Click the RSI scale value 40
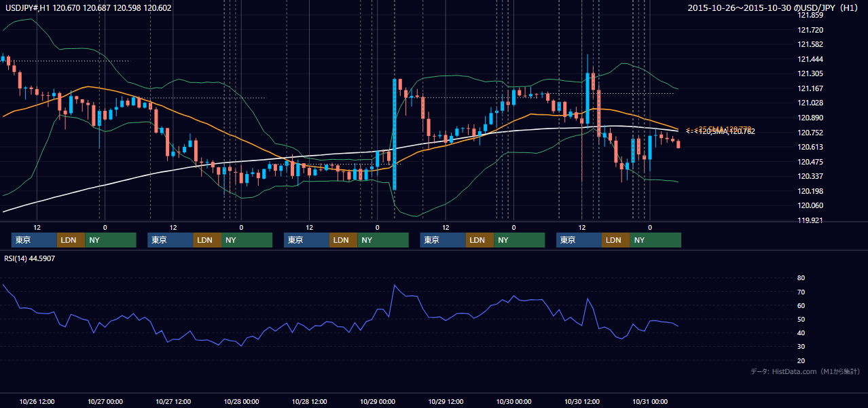This screenshot has width=868, height=408. pyautogui.click(x=801, y=333)
